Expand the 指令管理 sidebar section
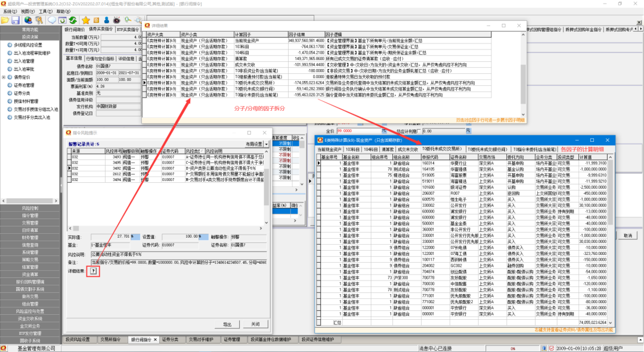644x352 pixels. click(x=30, y=216)
